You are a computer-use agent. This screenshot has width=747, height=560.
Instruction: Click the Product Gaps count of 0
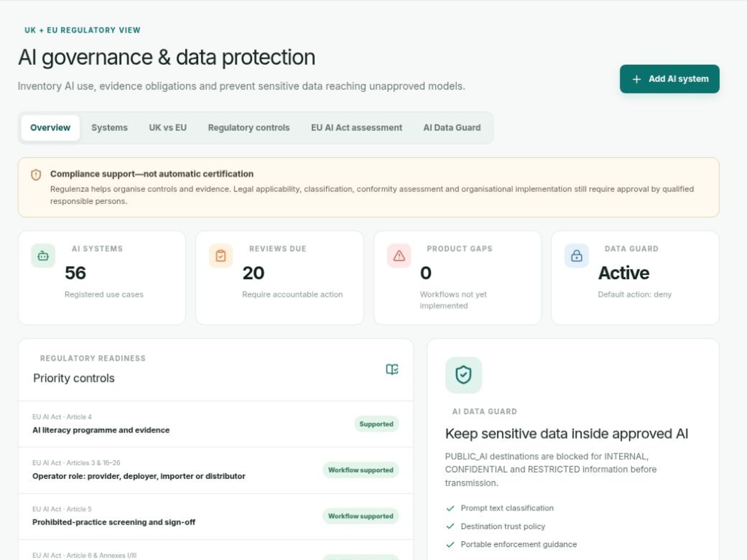tap(426, 273)
